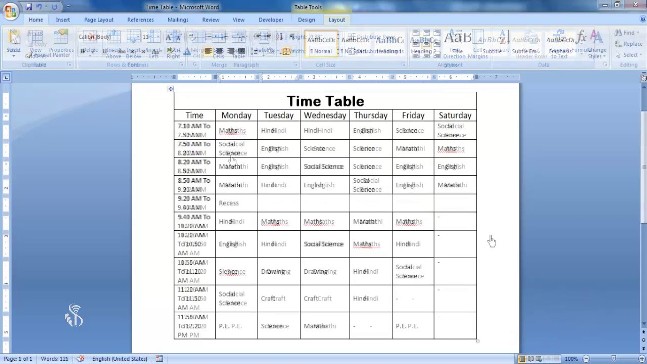This screenshot has width=647, height=364.
Task: Expand the Customize Quick Access Toolbar arrow
Action: tap(68, 7)
